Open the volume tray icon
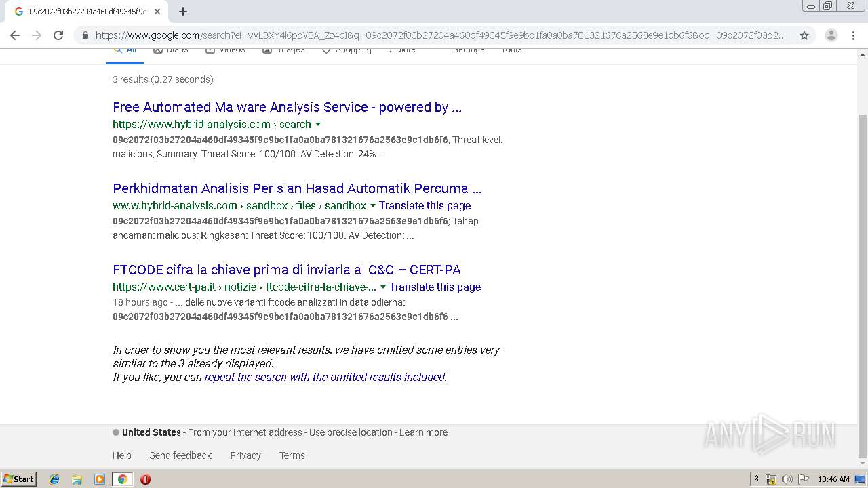Image resolution: width=868 pixels, height=488 pixels. coord(787,479)
